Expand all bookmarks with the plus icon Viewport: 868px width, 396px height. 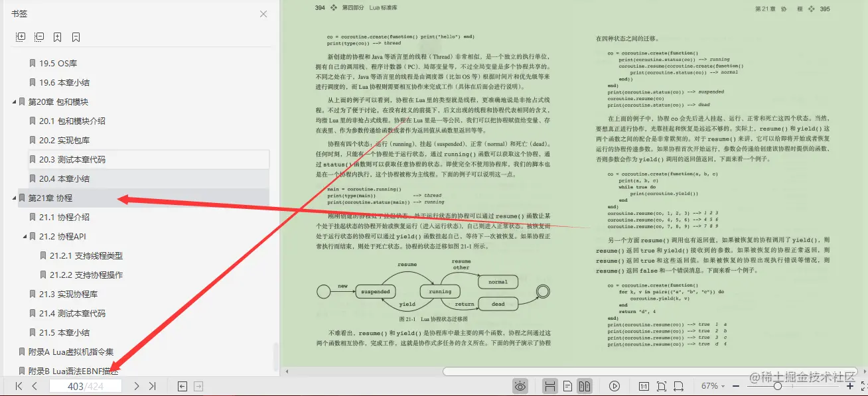pyautogui.click(x=21, y=36)
